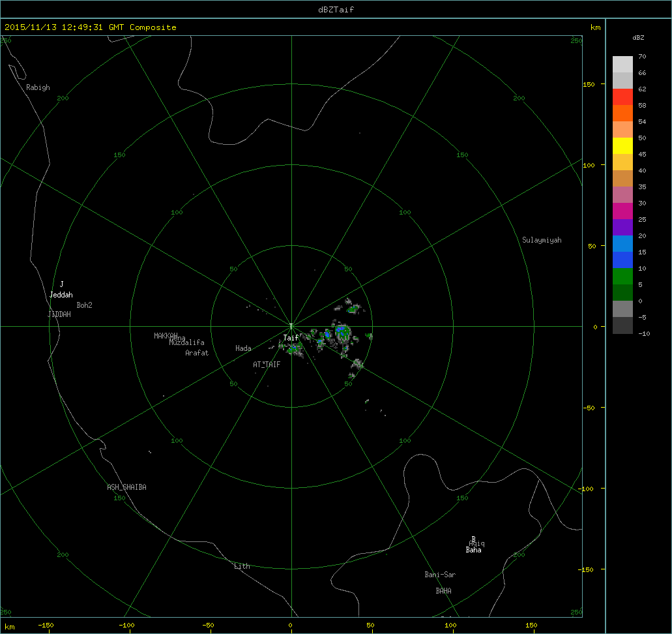Click the green 5-10 dBZ legend swatch
The height and width of the screenshot is (634, 672).
point(622,277)
